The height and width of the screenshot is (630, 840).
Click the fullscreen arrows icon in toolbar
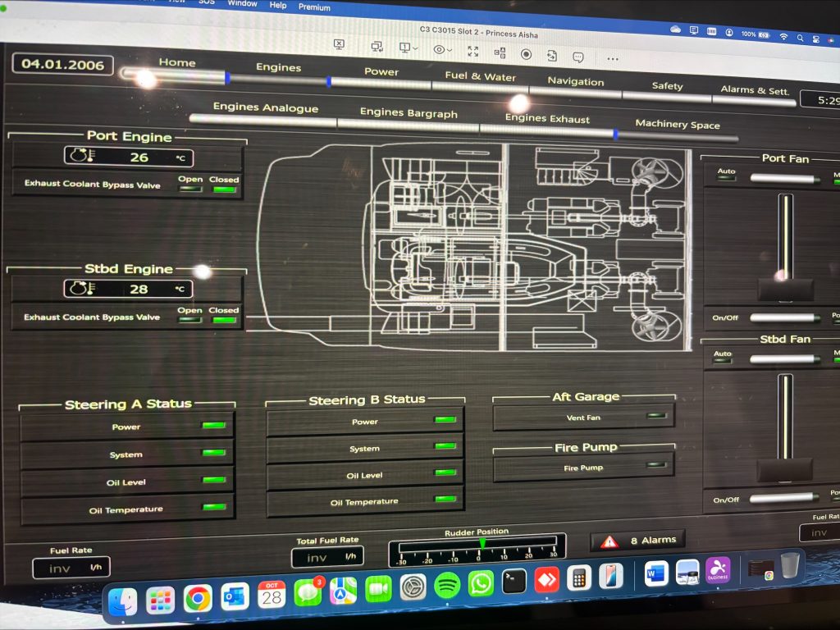(473, 51)
